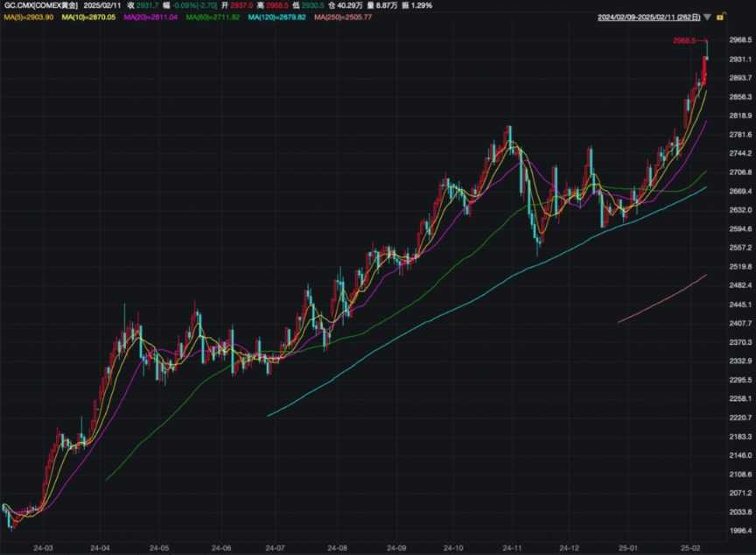Click the 1996.4 bottom price axis label
756x555 pixels.
[740, 530]
